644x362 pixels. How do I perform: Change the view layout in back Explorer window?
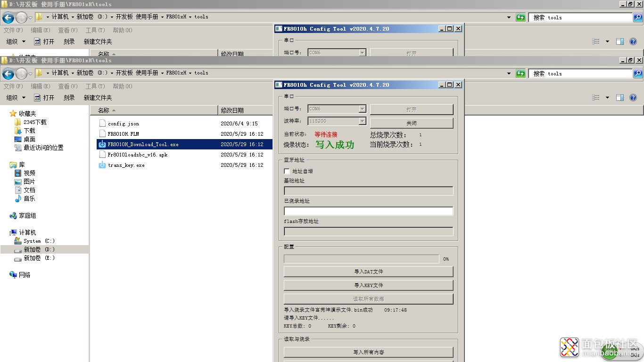[596, 41]
